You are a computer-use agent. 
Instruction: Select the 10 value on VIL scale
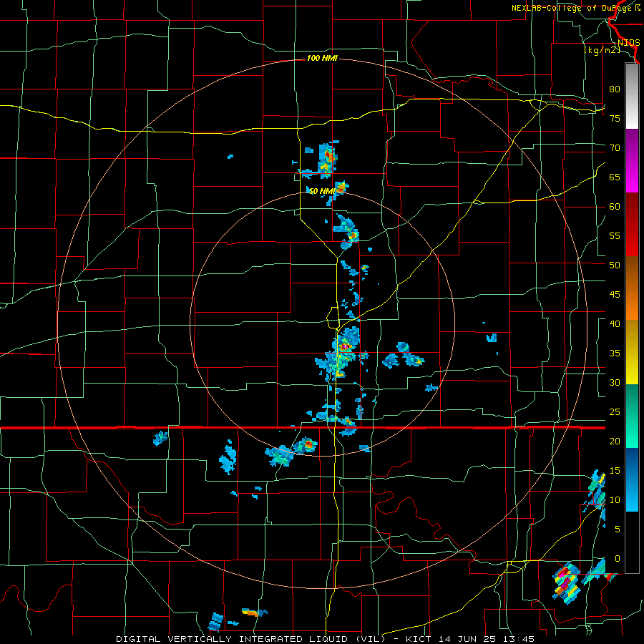coord(615,500)
